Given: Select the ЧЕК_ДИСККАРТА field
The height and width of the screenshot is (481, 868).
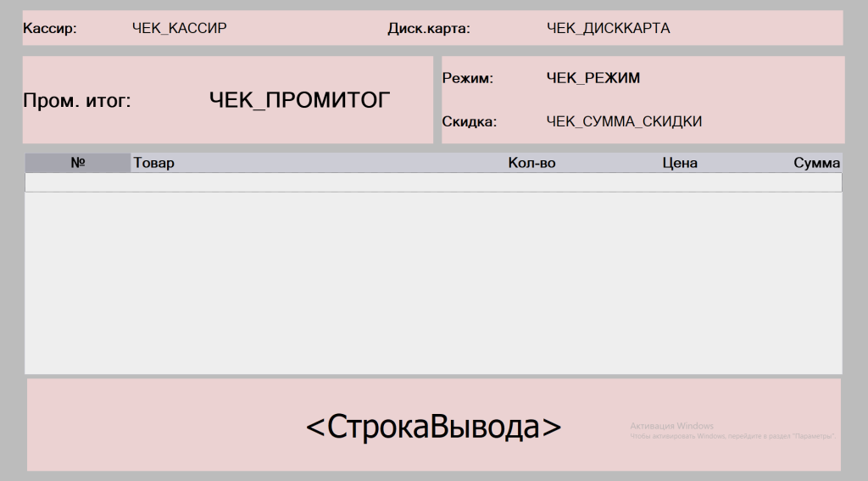Looking at the screenshot, I should click(608, 28).
